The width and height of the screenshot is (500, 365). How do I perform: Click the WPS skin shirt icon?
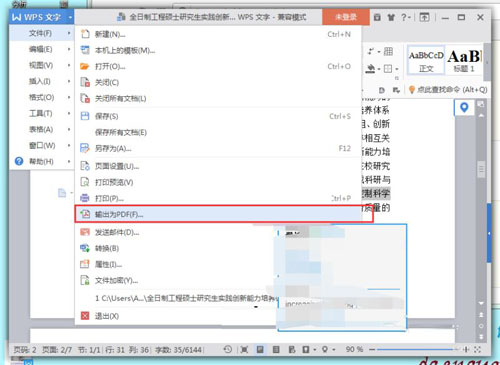click(x=391, y=17)
